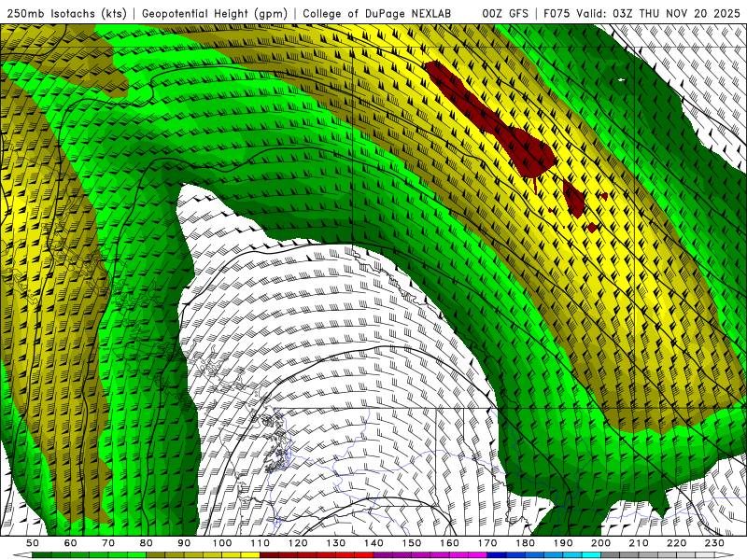This screenshot has width=747, height=560.
Task: Click the 100 value on the color scale
Action: [x=222, y=543]
